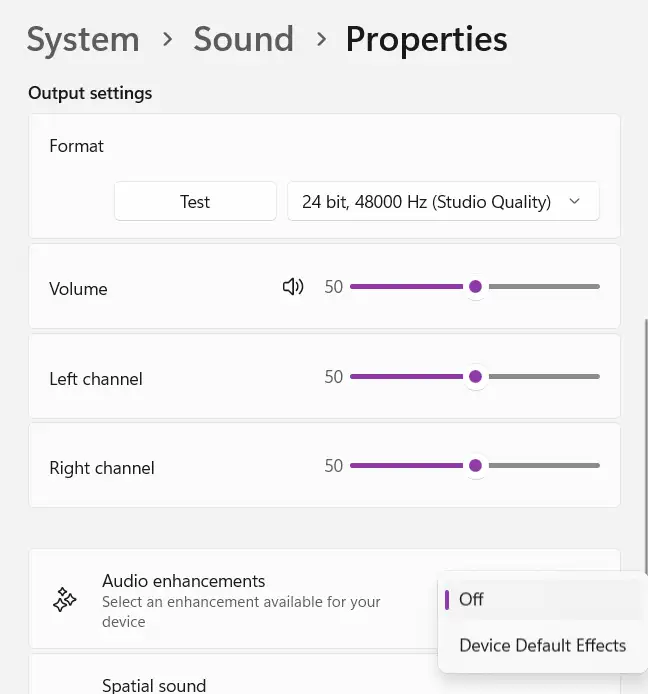
Task: Click the Audio enhancements sparkle icon
Action: coord(65,600)
